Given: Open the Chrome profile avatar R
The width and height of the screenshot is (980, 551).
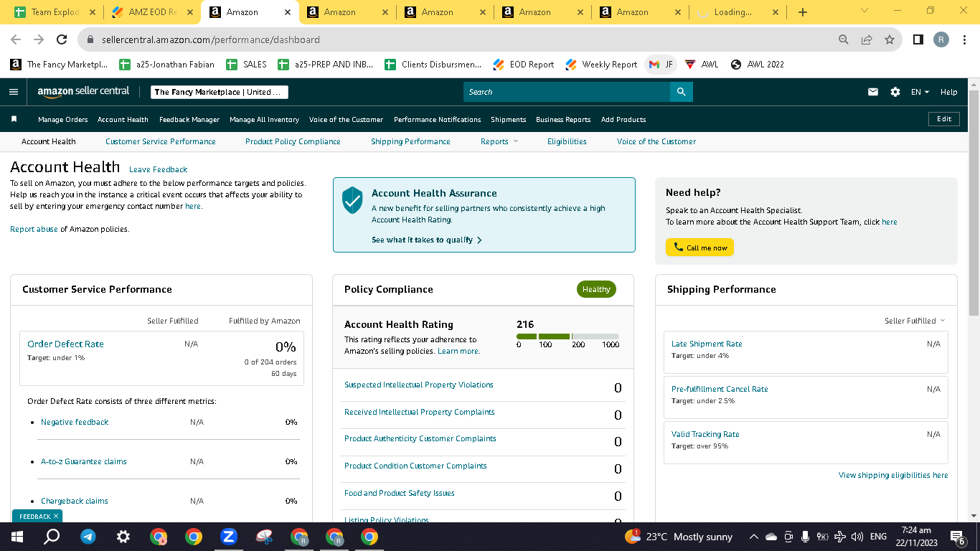Looking at the screenshot, I should click(x=941, y=39).
